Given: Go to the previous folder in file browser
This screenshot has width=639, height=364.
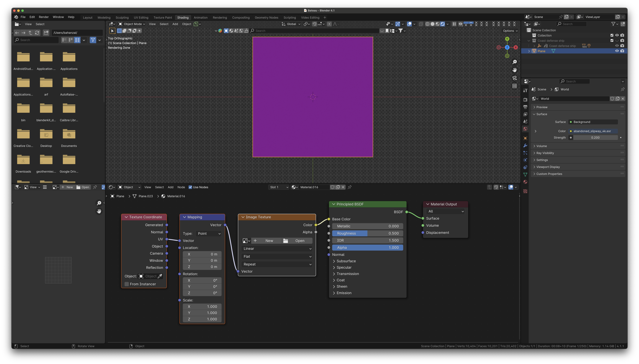Looking at the screenshot, I should tap(17, 33).
